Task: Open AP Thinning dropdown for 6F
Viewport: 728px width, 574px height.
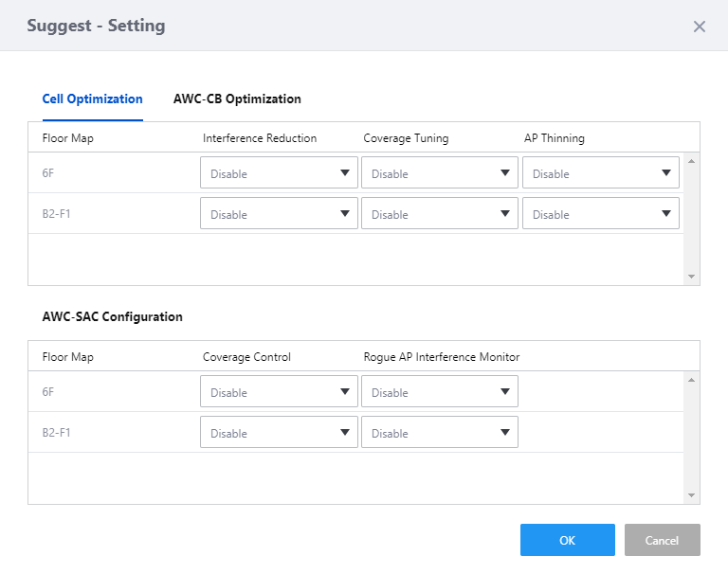Action: (601, 173)
